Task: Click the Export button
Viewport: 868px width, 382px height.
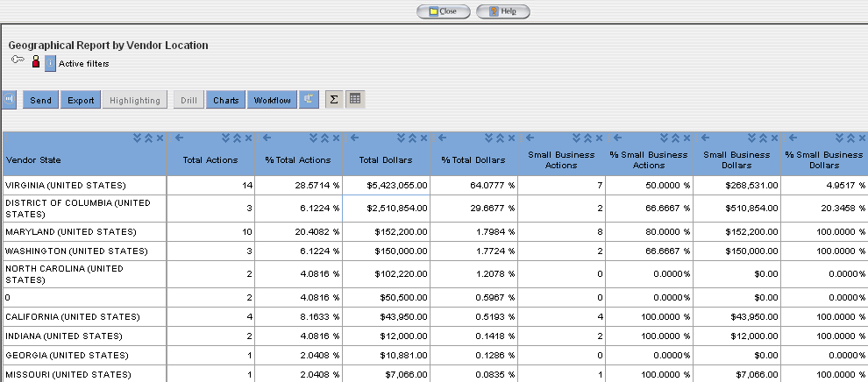Action: point(81,100)
